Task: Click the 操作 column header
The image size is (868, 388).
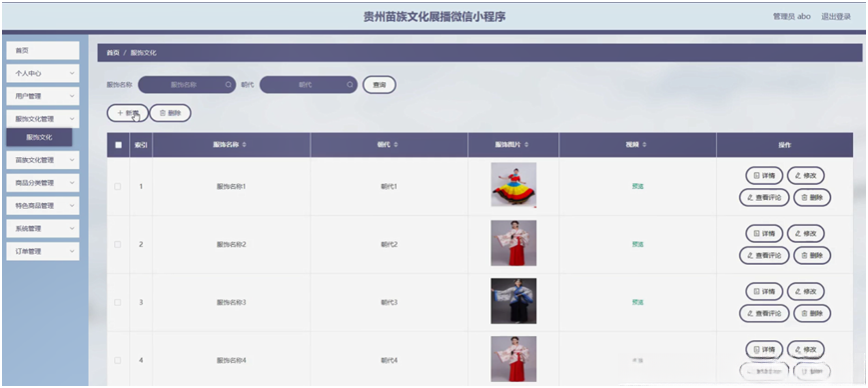Action: point(784,145)
